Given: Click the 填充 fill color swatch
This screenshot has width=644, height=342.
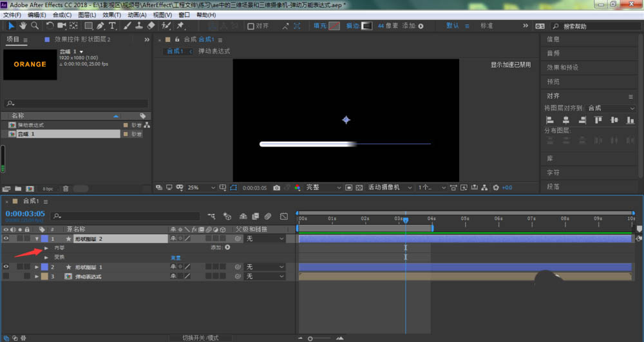Looking at the screenshot, I should click(x=334, y=26).
